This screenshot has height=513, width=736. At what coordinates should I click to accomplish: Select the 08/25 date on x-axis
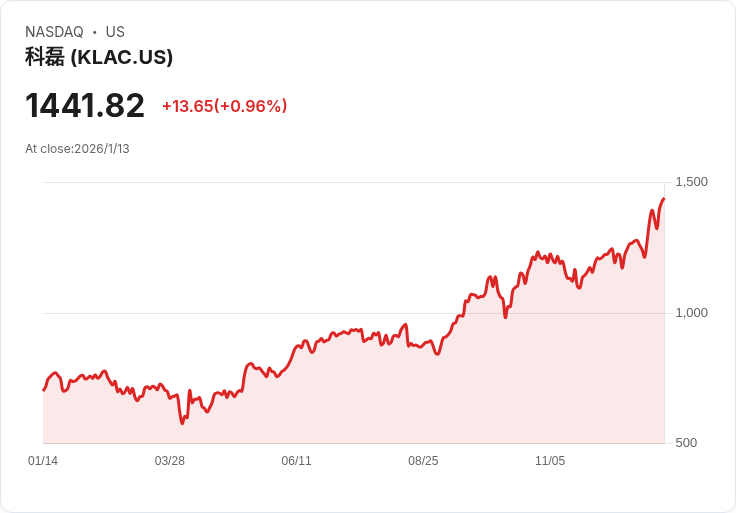point(423,461)
